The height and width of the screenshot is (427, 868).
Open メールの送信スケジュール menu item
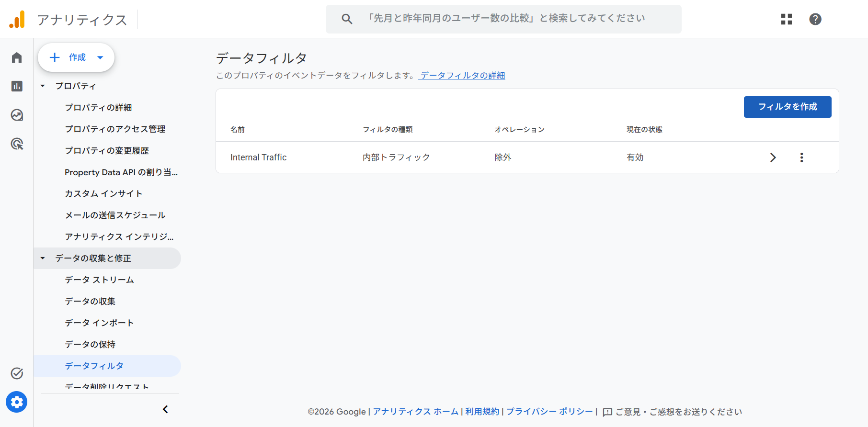pyautogui.click(x=115, y=215)
